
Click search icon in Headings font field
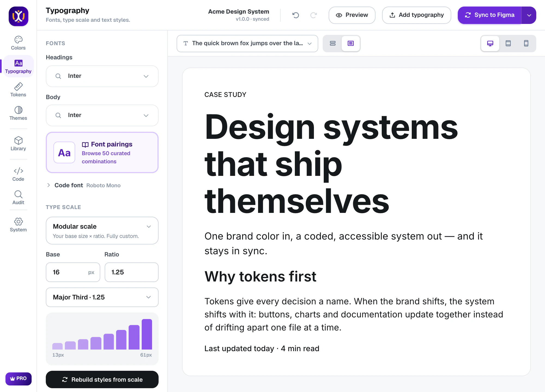pyautogui.click(x=58, y=76)
